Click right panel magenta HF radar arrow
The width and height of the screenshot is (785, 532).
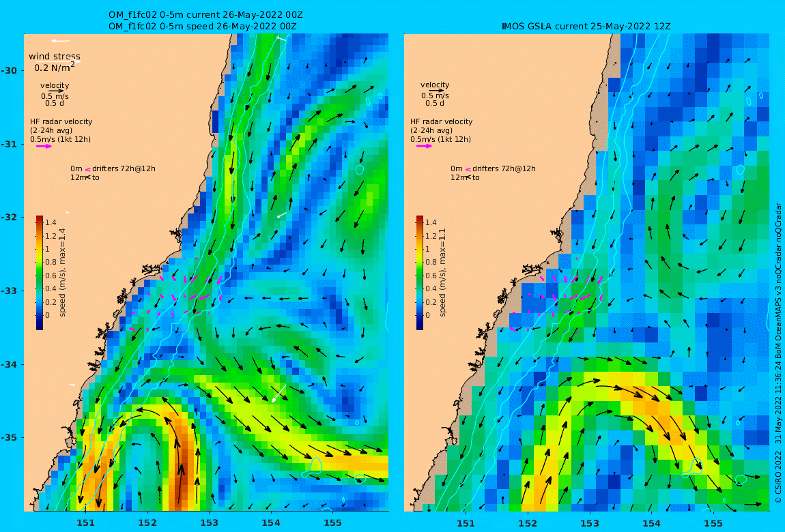coord(424,147)
